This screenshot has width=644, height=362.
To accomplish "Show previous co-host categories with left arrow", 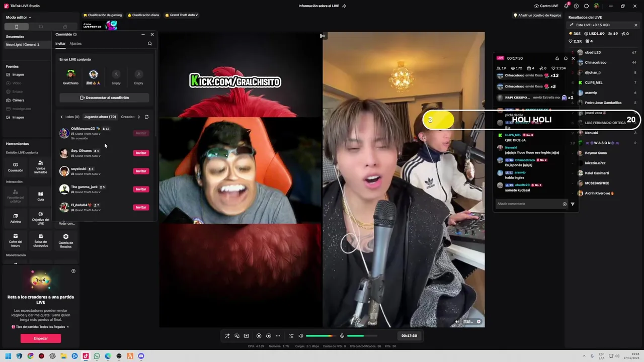I will point(61,117).
